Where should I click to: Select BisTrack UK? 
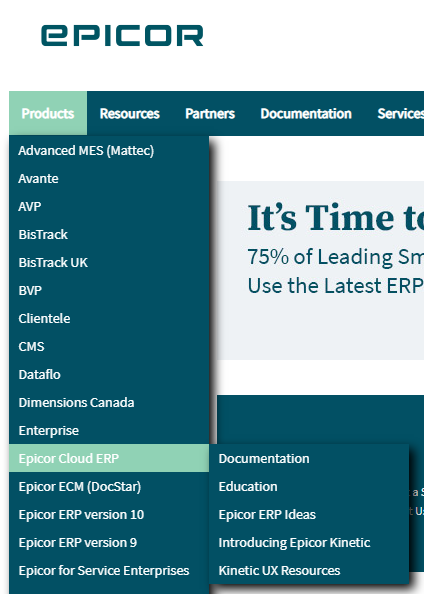(109, 263)
